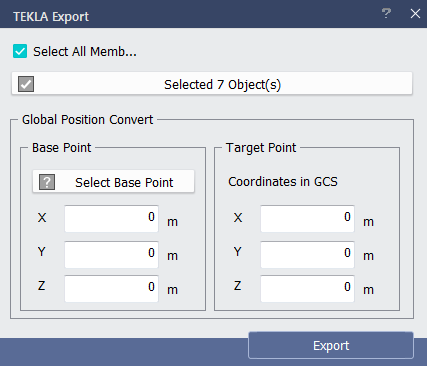Click question mark icon on Select Base Point

[47, 182]
